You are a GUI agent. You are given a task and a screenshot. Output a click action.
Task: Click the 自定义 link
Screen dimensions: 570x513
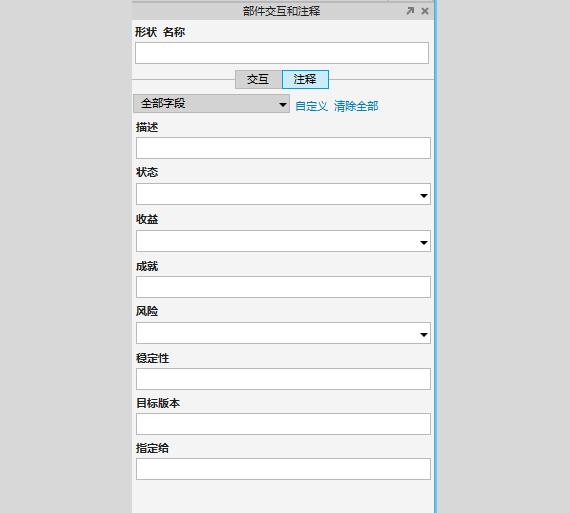pos(312,106)
